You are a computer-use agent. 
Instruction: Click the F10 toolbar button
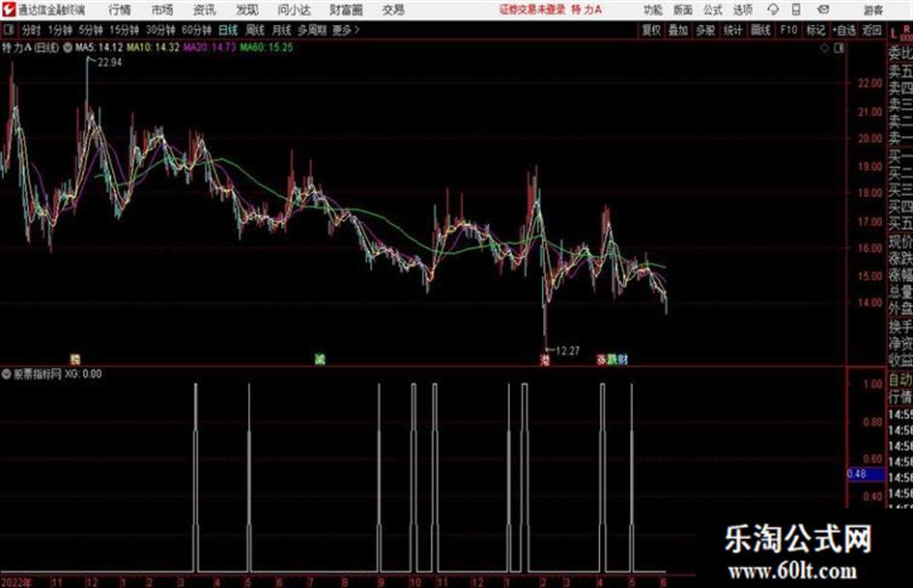coord(788,30)
